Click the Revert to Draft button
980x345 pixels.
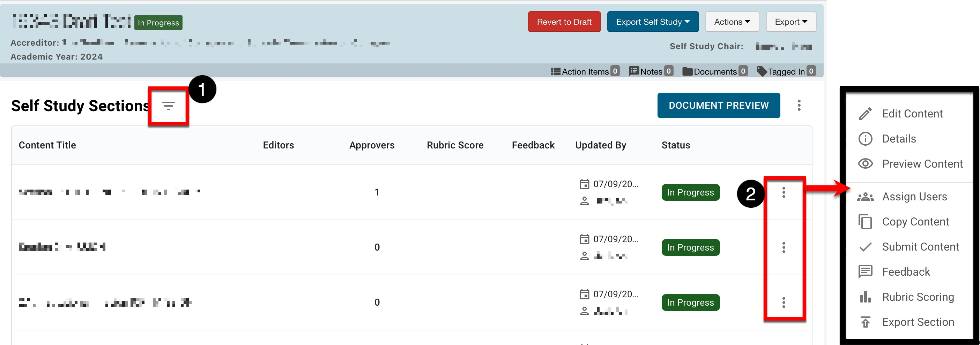tap(564, 22)
